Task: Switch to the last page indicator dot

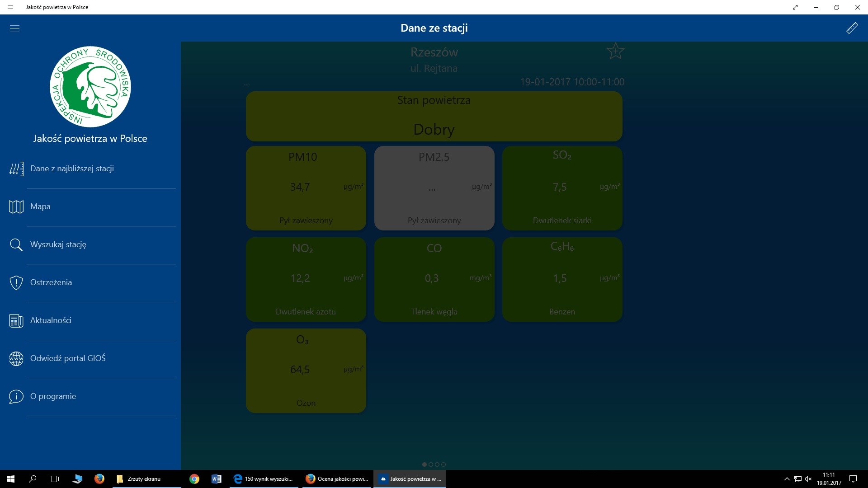Action: [x=443, y=465]
